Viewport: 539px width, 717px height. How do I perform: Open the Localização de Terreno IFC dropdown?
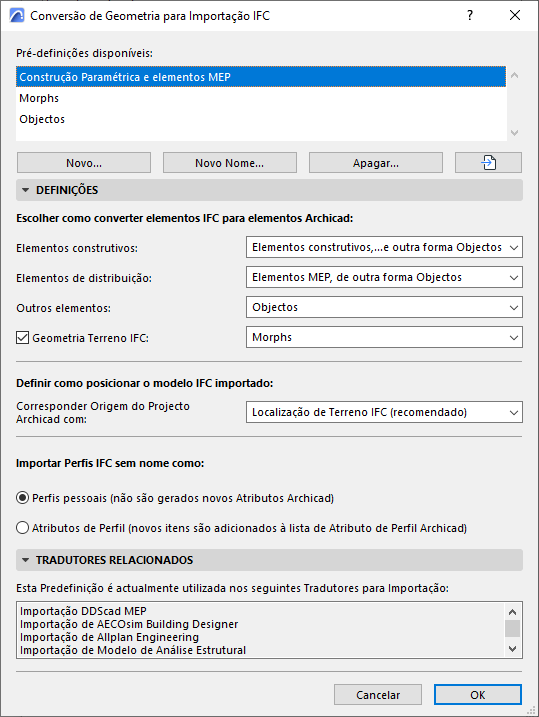(384, 412)
